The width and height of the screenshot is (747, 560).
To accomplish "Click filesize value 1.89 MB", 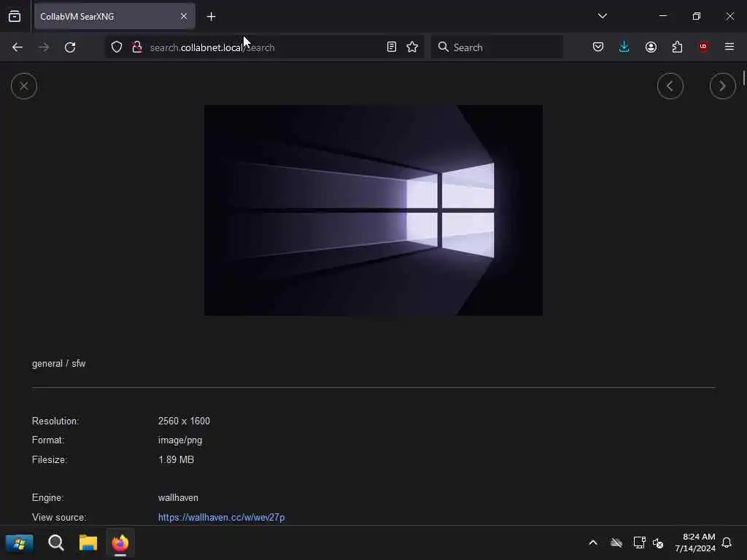I will coord(176,459).
